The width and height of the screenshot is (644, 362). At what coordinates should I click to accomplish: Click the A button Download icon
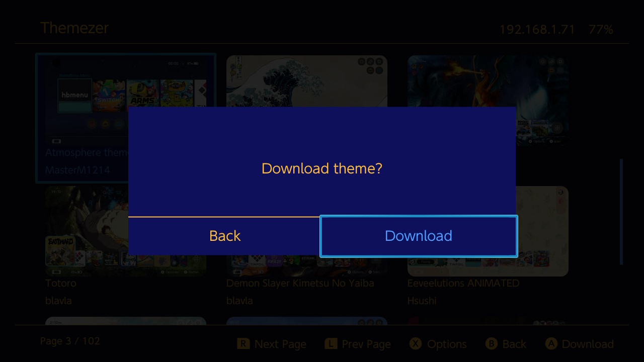[x=551, y=344]
